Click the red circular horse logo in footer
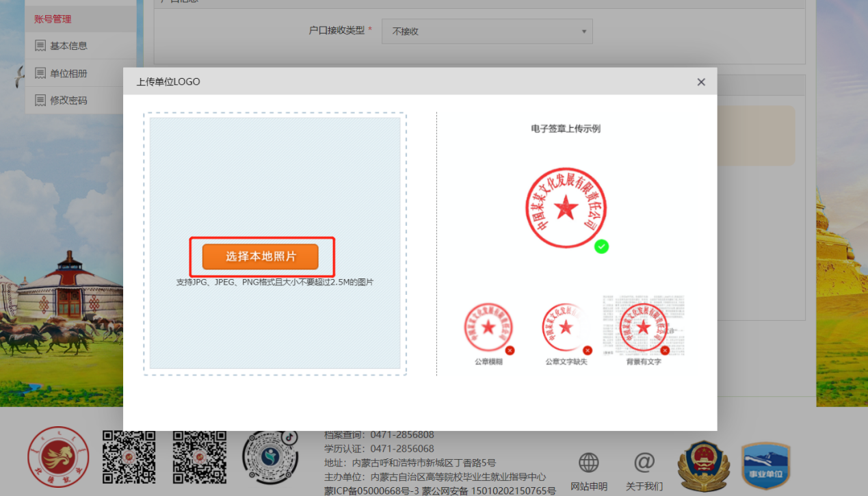 [58, 458]
